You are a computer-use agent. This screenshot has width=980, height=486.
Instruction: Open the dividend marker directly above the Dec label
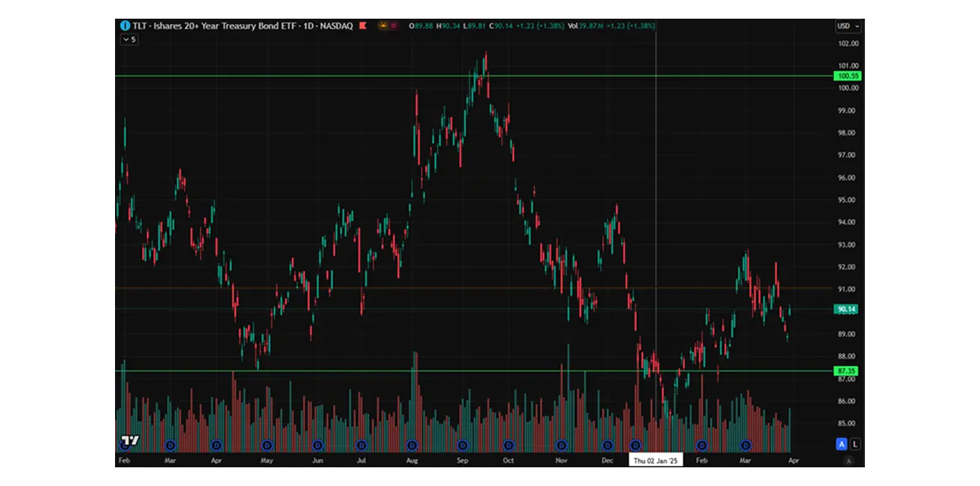607,445
